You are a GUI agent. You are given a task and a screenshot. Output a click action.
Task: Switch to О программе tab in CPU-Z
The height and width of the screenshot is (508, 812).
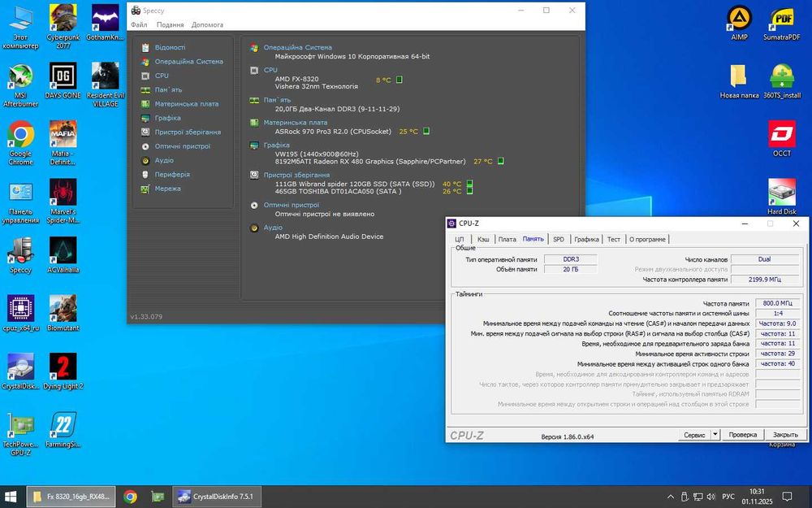point(647,239)
